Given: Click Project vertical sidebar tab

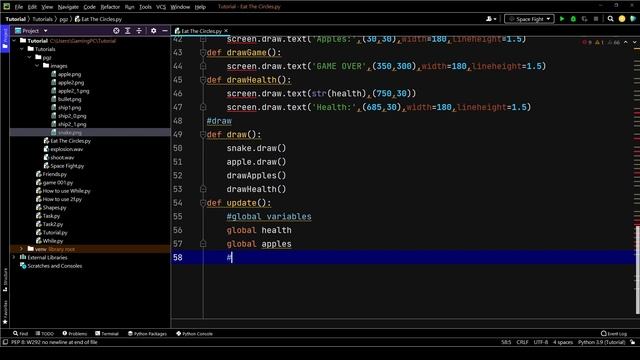Looking at the screenshot, I should 5,39.
